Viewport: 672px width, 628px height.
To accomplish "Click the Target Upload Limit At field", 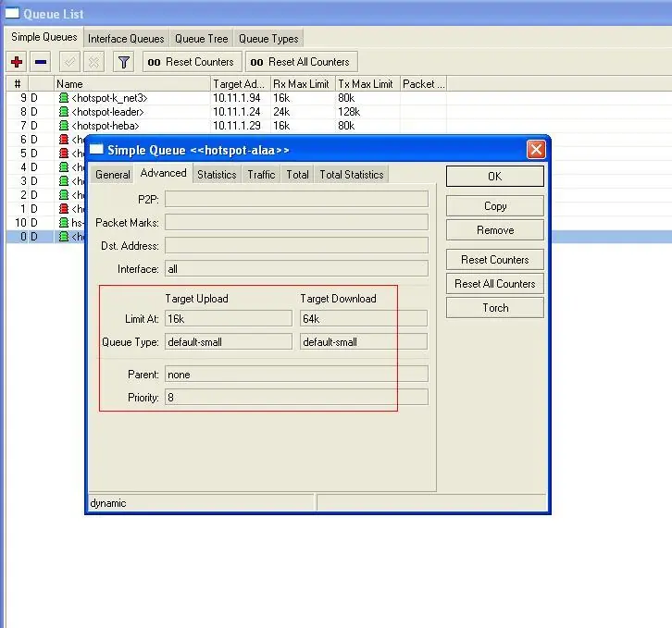I will coord(229,319).
